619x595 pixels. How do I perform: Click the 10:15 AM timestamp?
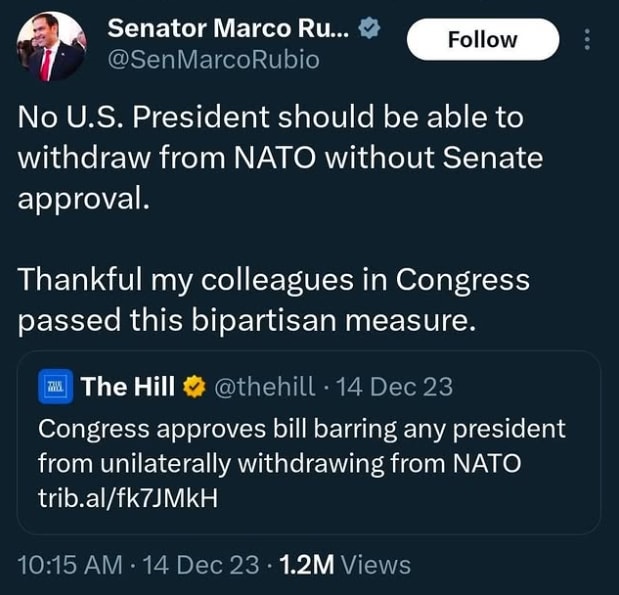point(70,564)
